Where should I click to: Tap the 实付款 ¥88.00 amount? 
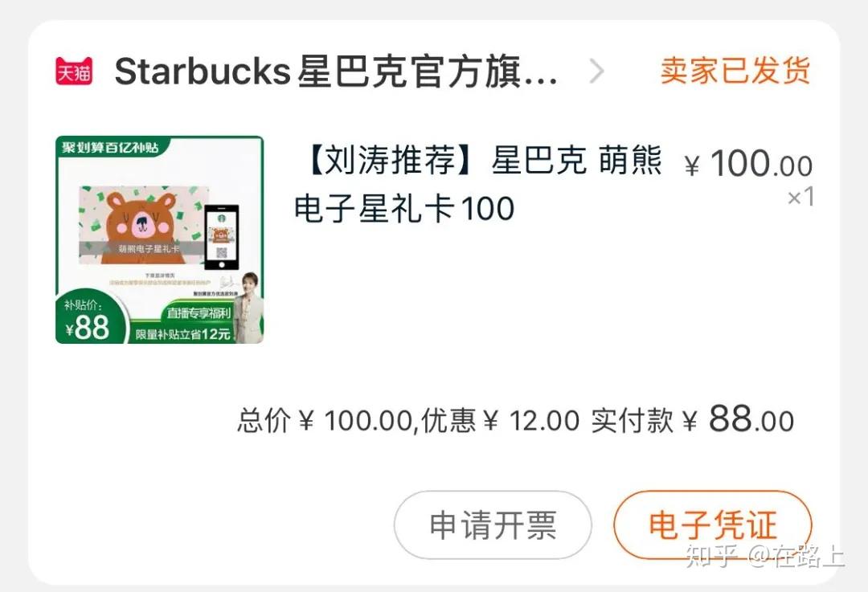[x=693, y=419]
